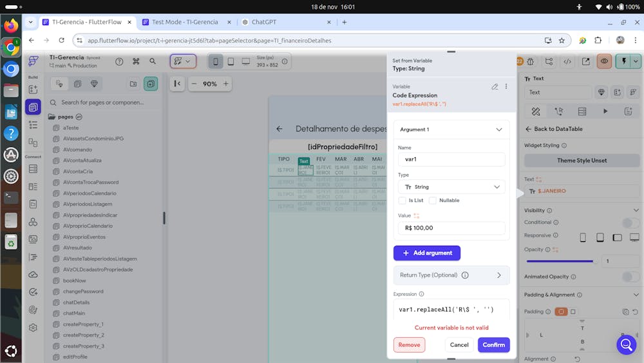Screen dimensions: 644x363
Task: Click the Cancel button
Action: click(x=459, y=345)
